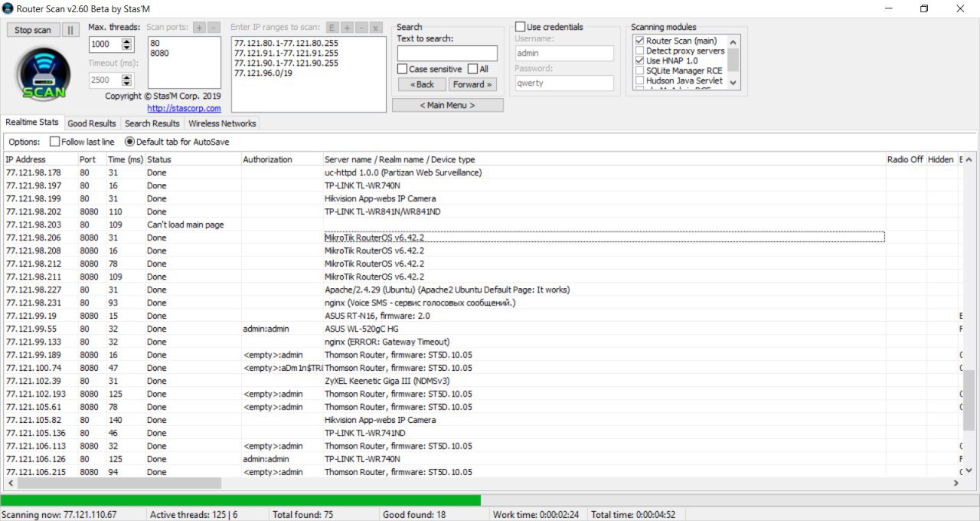Image resolution: width=980 pixels, height=521 pixels.
Task: Uncheck Router Scan (main) module
Action: click(x=639, y=41)
